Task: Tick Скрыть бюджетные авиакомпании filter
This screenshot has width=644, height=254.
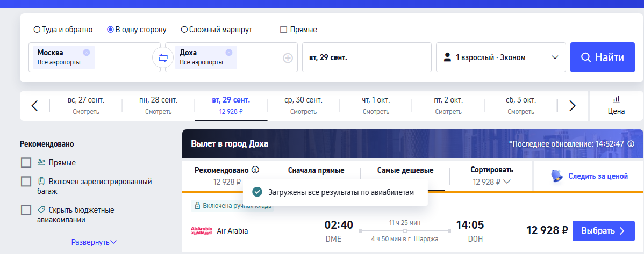Action: [26, 210]
